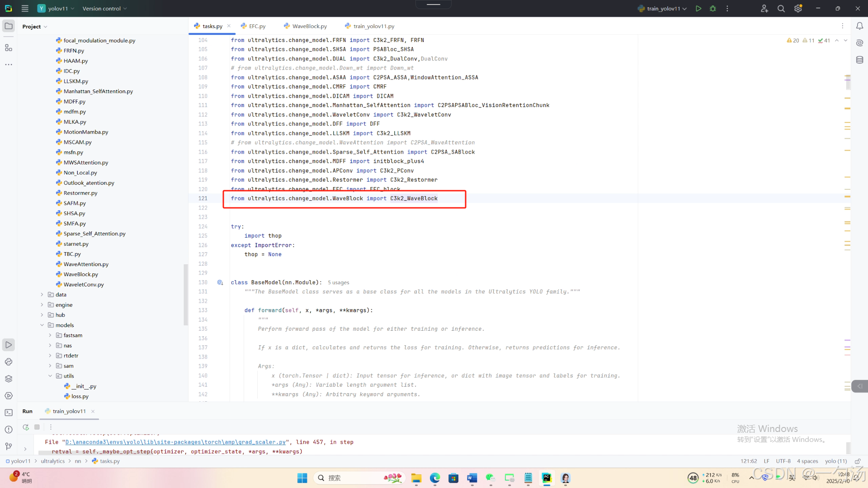The height and width of the screenshot is (488, 868).
Task: Open the train_yolov11 run configuration dropdown
Action: click(x=663, y=9)
